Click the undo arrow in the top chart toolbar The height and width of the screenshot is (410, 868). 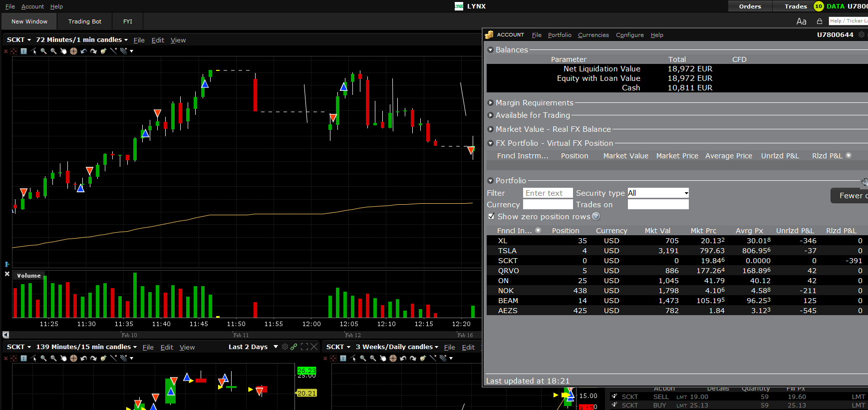[83, 51]
